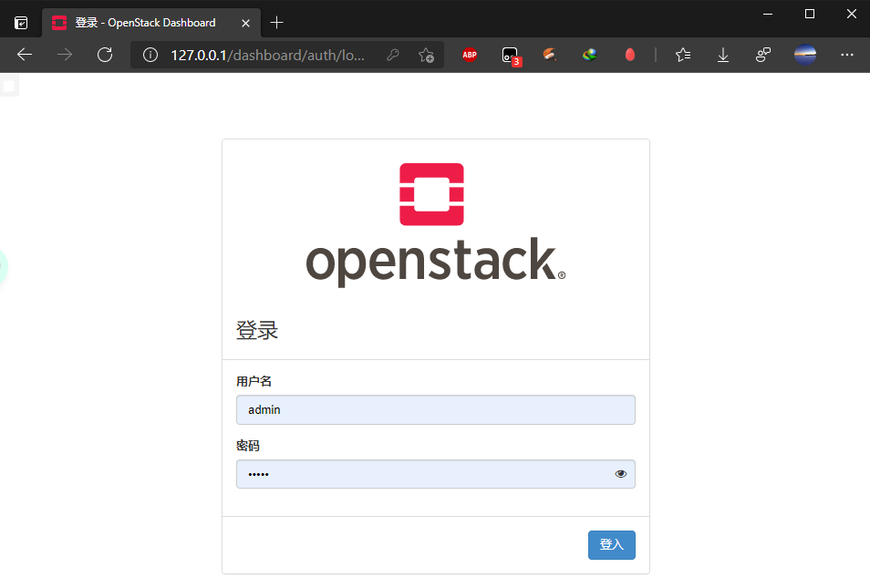Screen dimensions: 870x588
Task: Reload the OpenStack login page
Action: point(105,55)
